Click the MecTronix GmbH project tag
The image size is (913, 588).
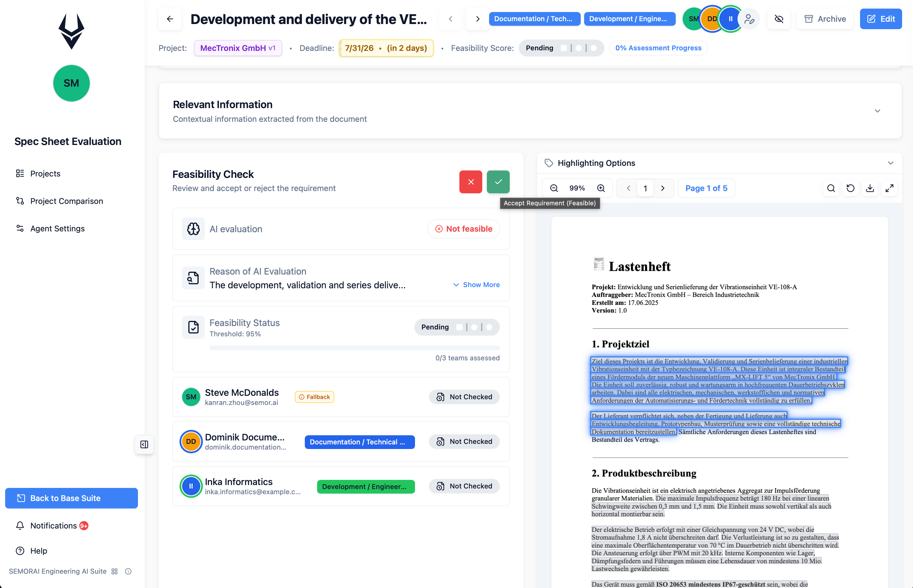click(x=238, y=48)
